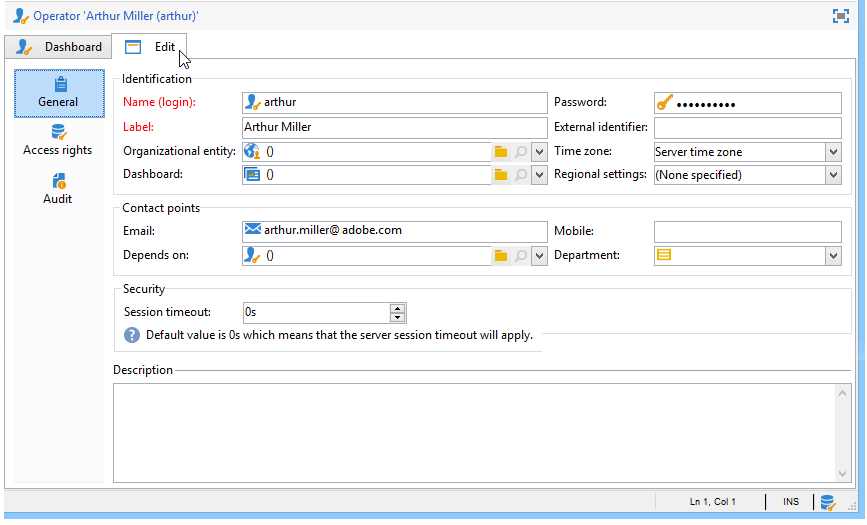Open the Regional settings dropdown
The image size is (867, 525).
(833, 175)
